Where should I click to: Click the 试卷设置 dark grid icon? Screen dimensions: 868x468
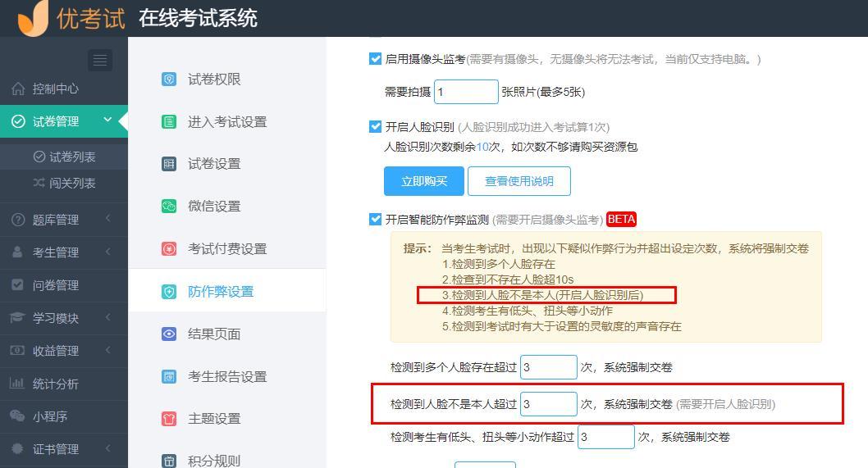pos(169,164)
